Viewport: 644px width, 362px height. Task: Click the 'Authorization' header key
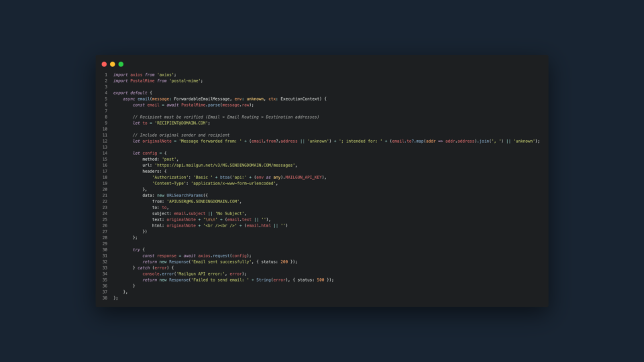[170, 177]
